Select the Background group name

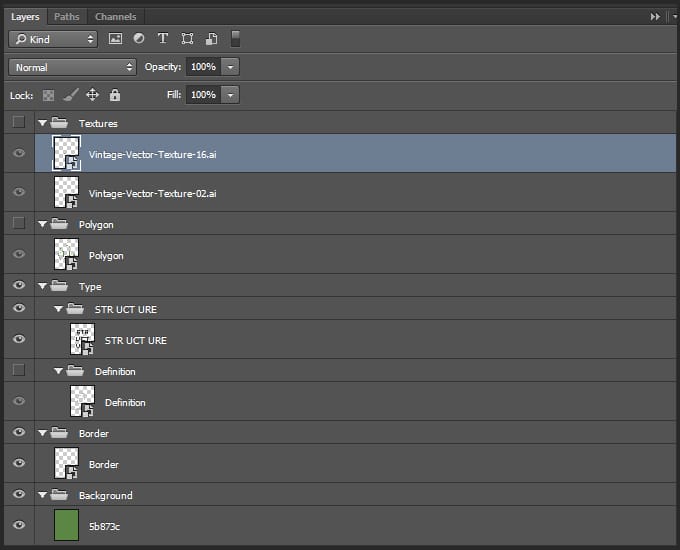tap(106, 495)
